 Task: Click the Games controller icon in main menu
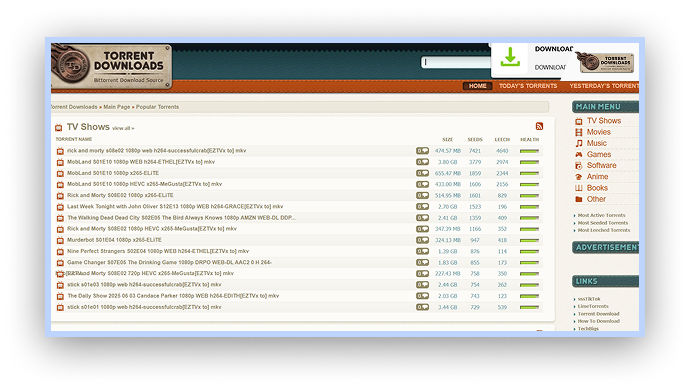(x=579, y=155)
